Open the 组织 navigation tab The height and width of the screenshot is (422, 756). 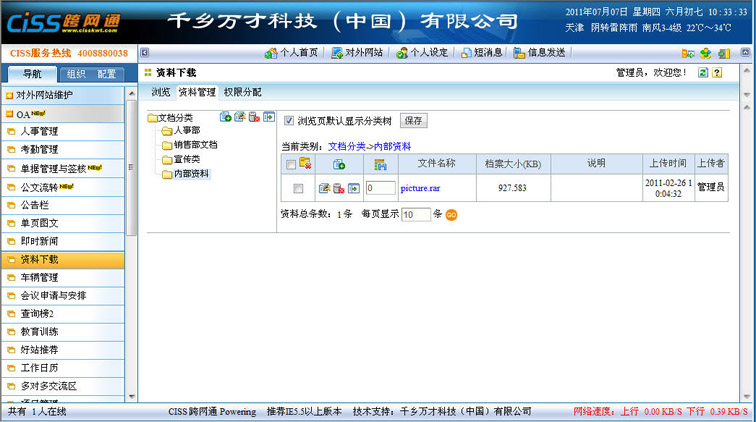[76, 73]
